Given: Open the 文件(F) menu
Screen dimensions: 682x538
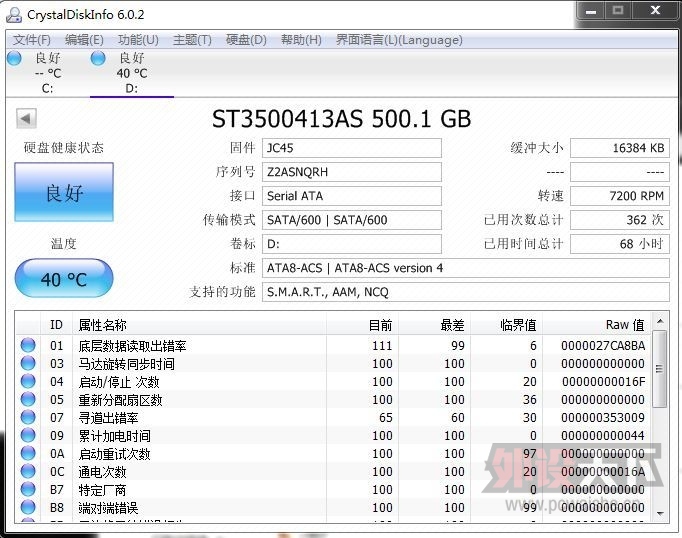Looking at the screenshot, I should click(x=32, y=40).
